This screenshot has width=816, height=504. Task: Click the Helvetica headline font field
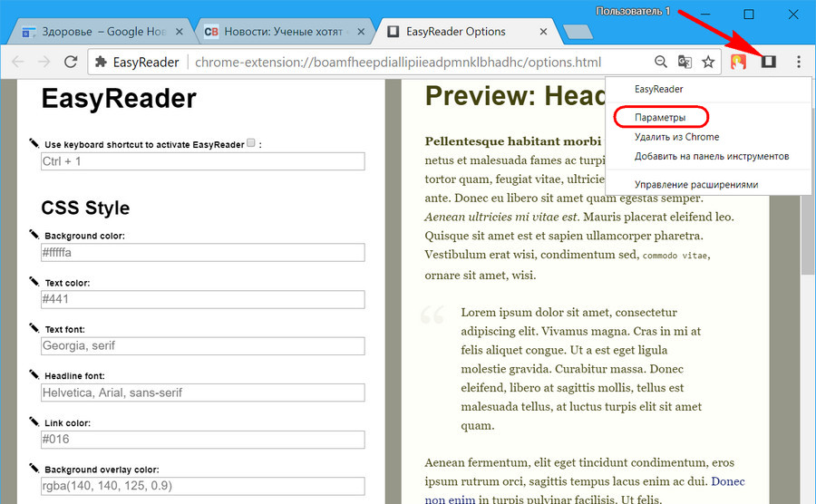tap(203, 393)
